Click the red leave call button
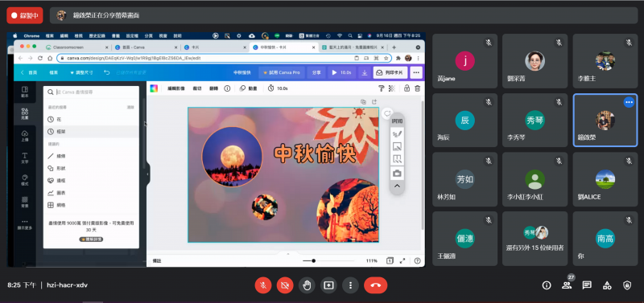This screenshot has width=644, height=303. coord(376,285)
